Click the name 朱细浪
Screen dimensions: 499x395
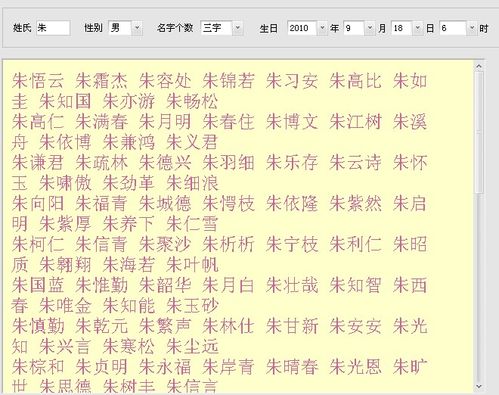coord(192,183)
